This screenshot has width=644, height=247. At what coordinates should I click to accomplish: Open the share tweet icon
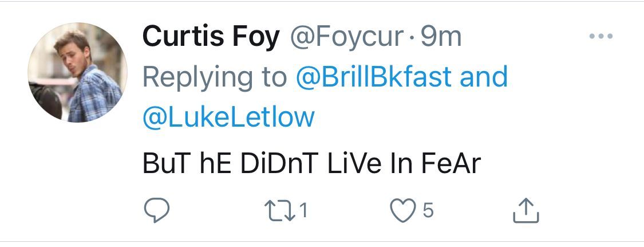tap(524, 211)
